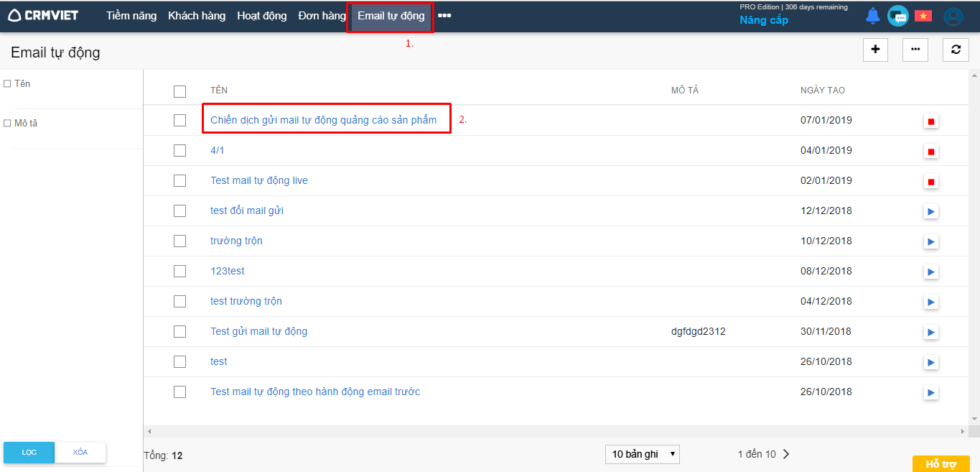Start the 123test campaign play button
Viewport: 980px width, 472px height.
tap(930, 272)
